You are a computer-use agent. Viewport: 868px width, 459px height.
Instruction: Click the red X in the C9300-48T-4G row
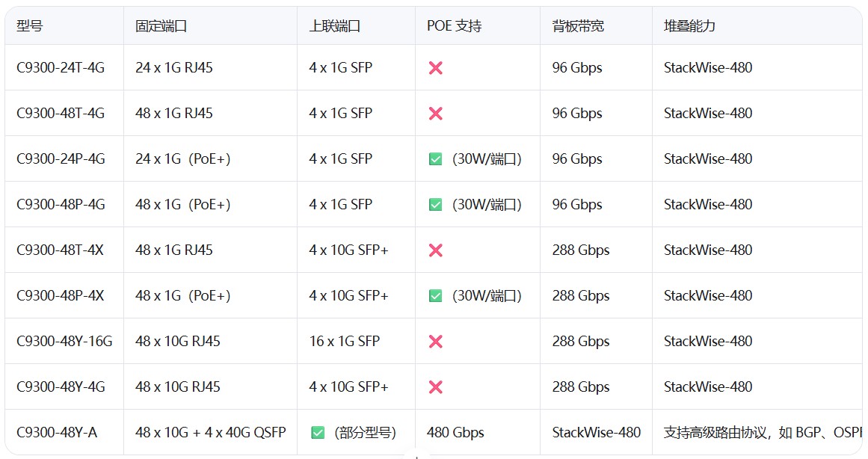click(x=435, y=114)
